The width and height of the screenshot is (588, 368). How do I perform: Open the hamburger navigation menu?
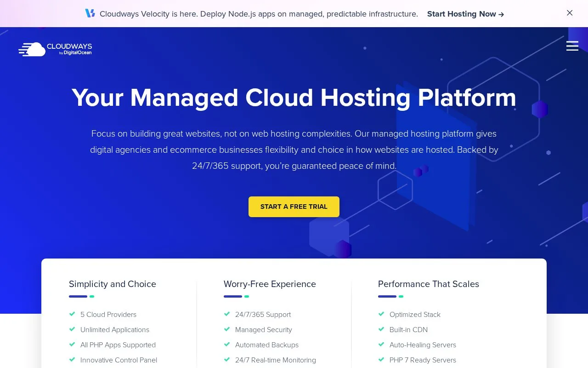[x=572, y=46]
